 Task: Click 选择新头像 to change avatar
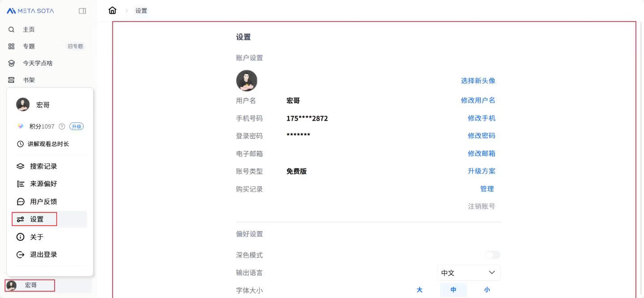[x=477, y=80]
